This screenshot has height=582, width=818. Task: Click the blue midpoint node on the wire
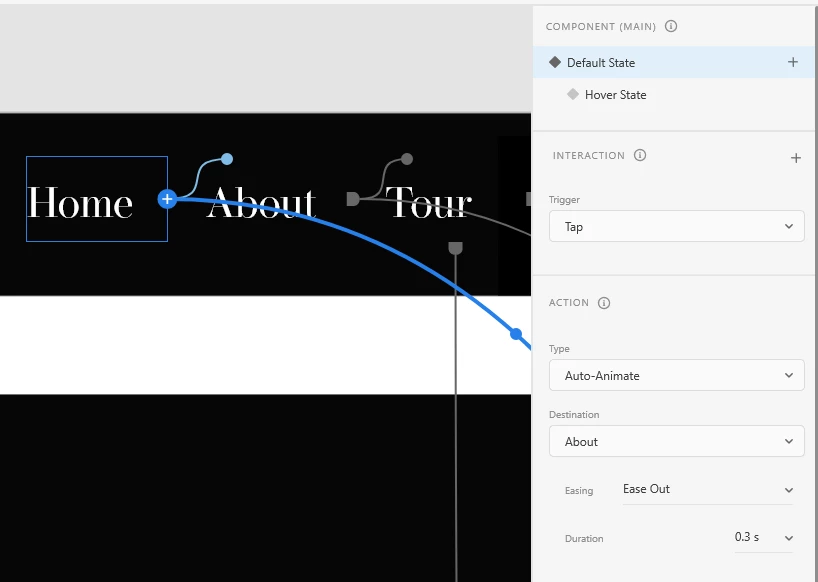516,334
